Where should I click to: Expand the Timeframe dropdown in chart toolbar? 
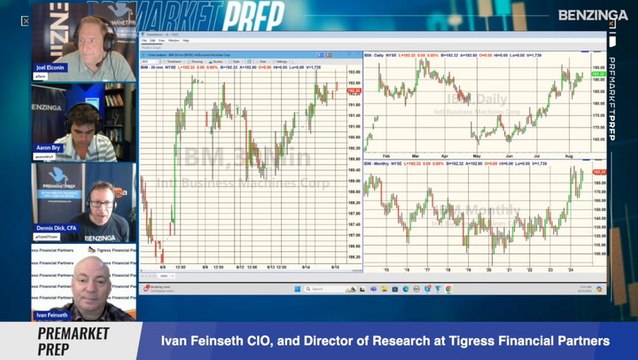[174, 61]
